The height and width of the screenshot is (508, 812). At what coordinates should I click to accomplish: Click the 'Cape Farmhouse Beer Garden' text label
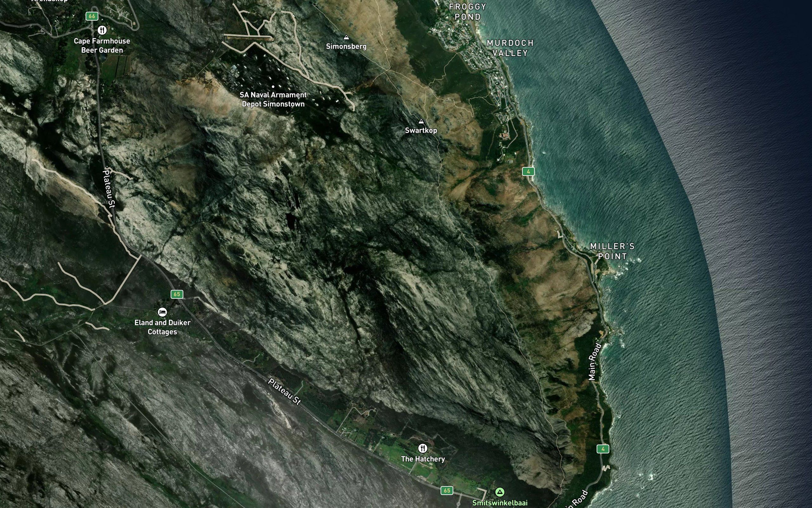pyautogui.click(x=102, y=45)
